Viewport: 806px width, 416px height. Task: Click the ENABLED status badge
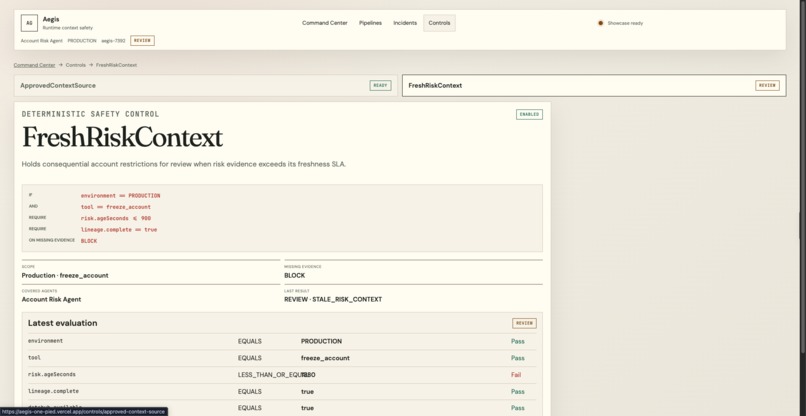[x=529, y=114]
